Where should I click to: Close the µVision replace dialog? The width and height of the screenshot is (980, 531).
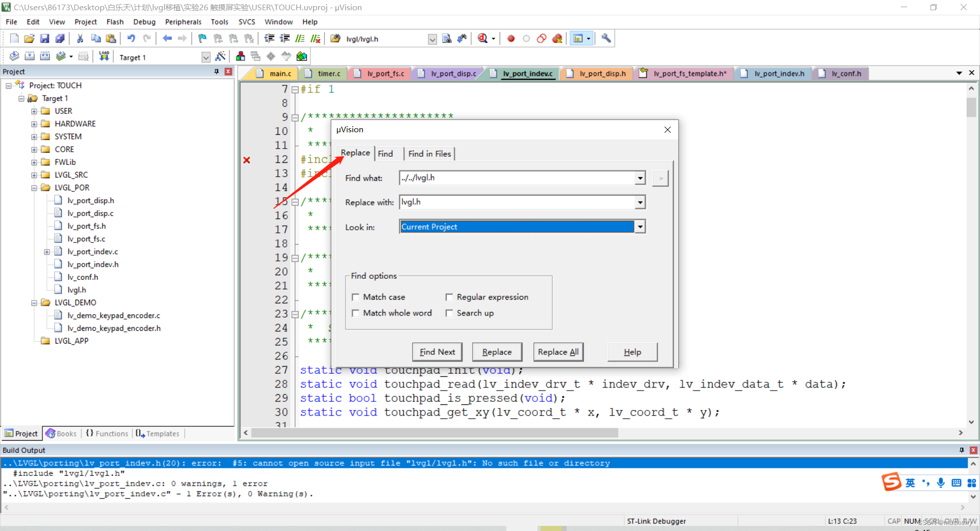point(667,130)
